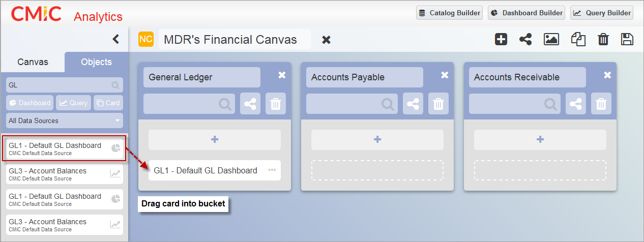Viewport: 644px width, 242px height.
Task: Delete the canvas using top trash icon
Action: click(x=603, y=39)
